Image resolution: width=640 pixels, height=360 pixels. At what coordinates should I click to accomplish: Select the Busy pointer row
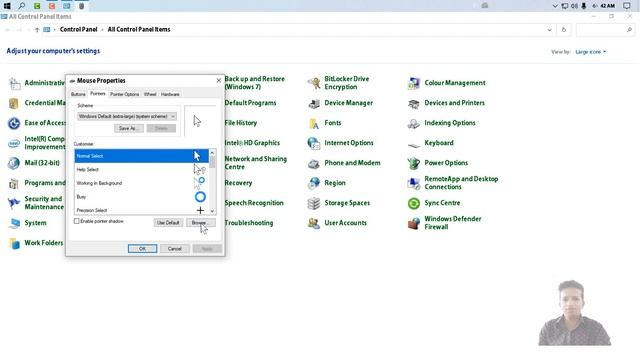(141, 197)
